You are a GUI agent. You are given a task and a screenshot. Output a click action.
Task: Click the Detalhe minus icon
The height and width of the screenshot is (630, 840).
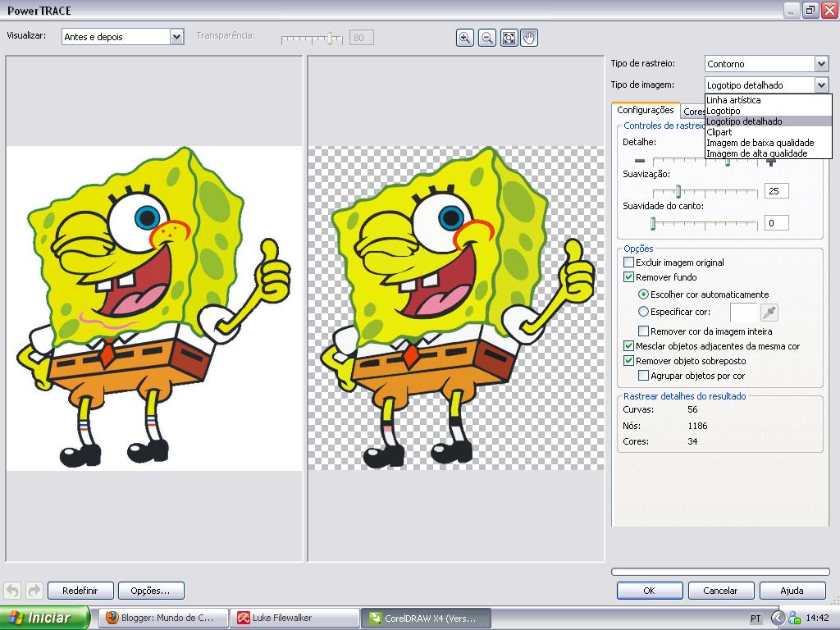click(x=640, y=161)
